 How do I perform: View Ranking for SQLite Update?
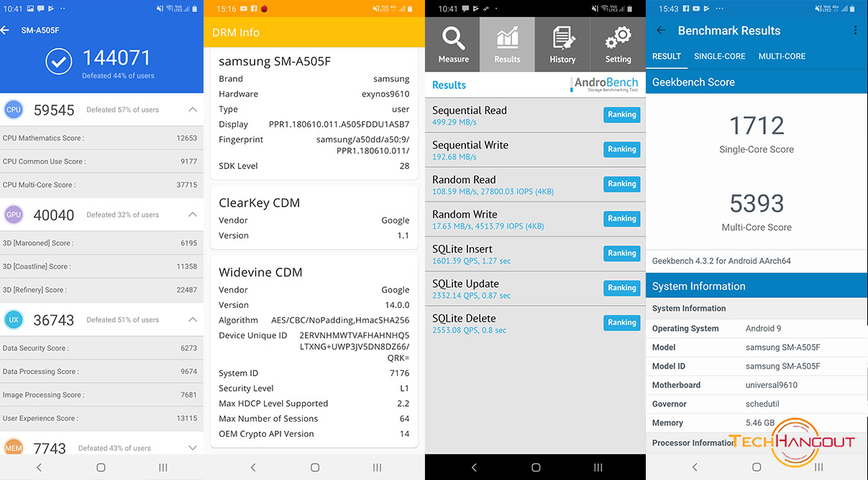[x=621, y=287]
